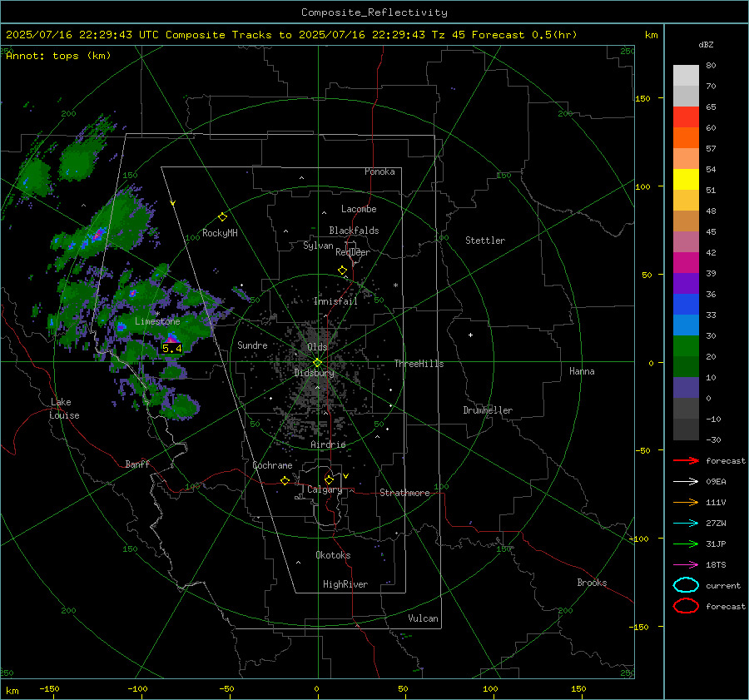This screenshot has width=749, height=700.
Task: Click the yellow diamond marker near Red Deer
Action: pyautogui.click(x=342, y=271)
